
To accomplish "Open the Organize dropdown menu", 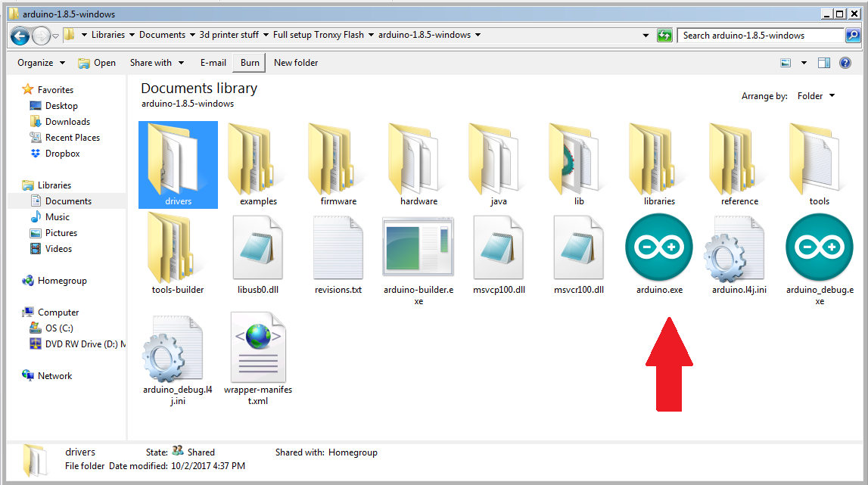I will pyautogui.click(x=41, y=63).
